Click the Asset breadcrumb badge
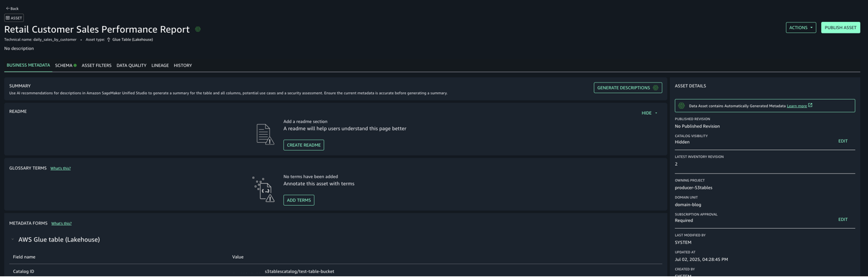The height and width of the screenshot is (278, 868). [14, 18]
